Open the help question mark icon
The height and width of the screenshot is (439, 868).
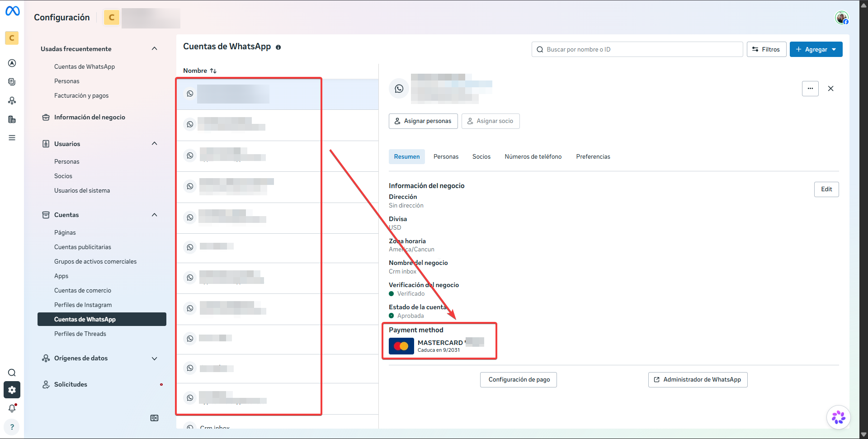coord(12,427)
